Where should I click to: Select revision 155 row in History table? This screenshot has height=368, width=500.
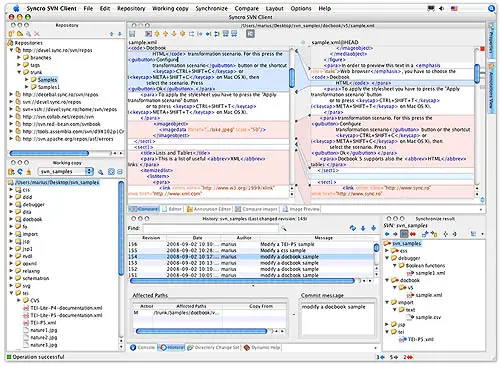(x=251, y=250)
